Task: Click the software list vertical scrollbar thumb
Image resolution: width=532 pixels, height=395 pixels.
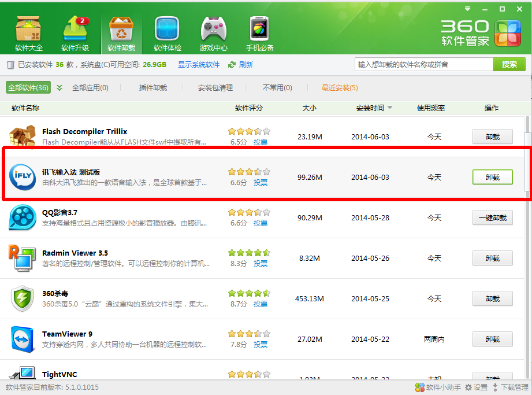Action: click(527, 162)
